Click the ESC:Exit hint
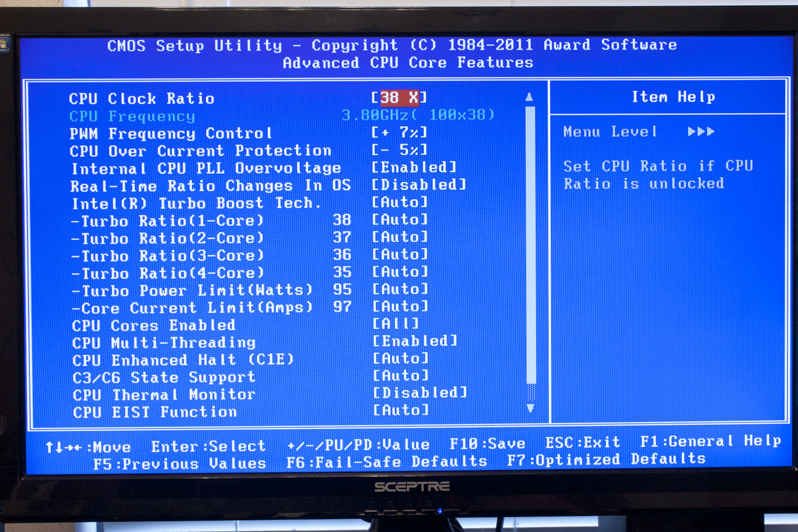The width and height of the screenshot is (798, 532). (582, 443)
